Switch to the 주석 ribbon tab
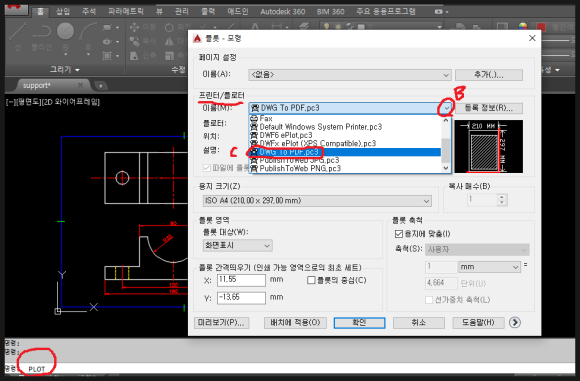Viewport: 580px width, 381px height. pyautogui.click(x=89, y=11)
